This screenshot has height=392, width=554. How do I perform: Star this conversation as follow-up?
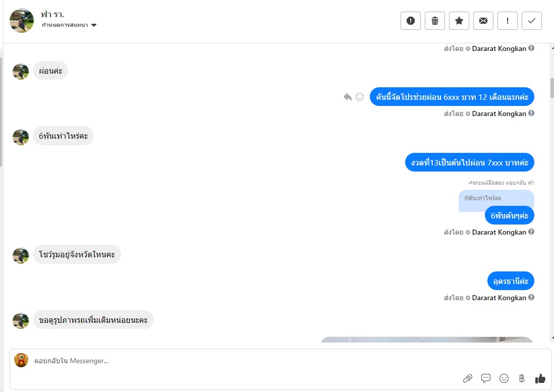(459, 21)
